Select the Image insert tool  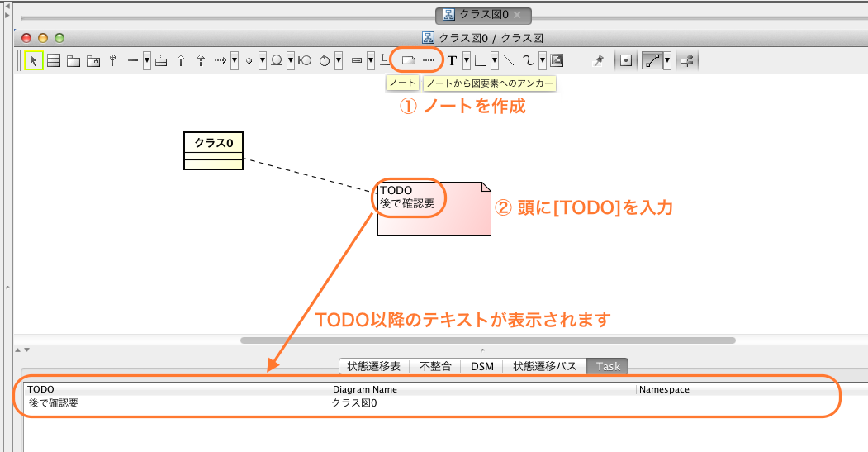(x=557, y=60)
